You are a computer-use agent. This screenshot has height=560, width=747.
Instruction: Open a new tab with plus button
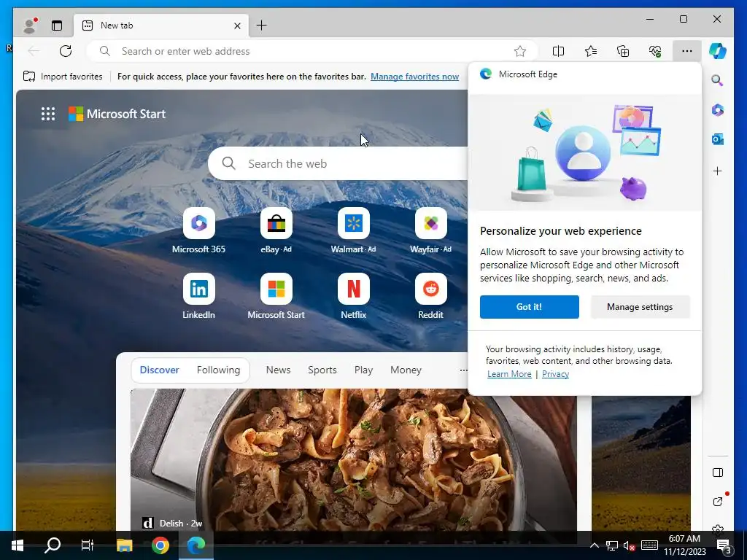262,26
